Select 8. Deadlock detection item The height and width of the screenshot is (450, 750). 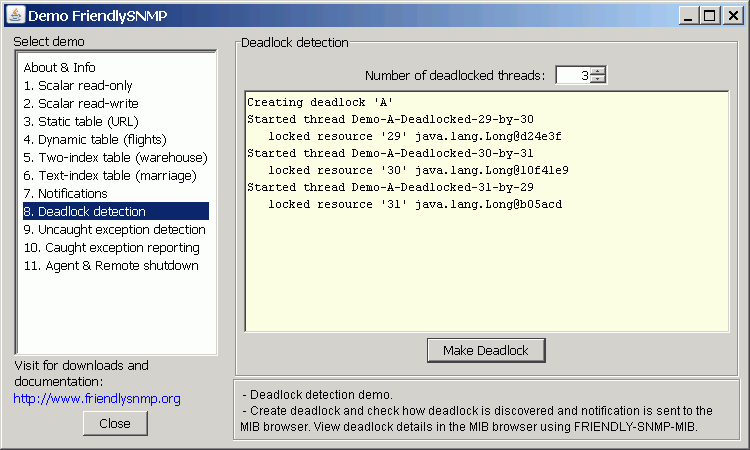point(116,211)
